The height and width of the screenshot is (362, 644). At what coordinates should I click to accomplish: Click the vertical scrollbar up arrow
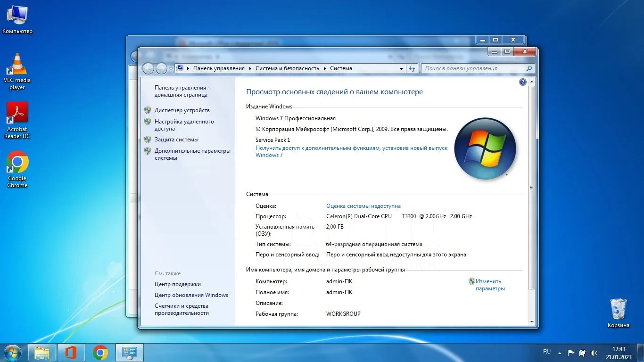click(532, 82)
